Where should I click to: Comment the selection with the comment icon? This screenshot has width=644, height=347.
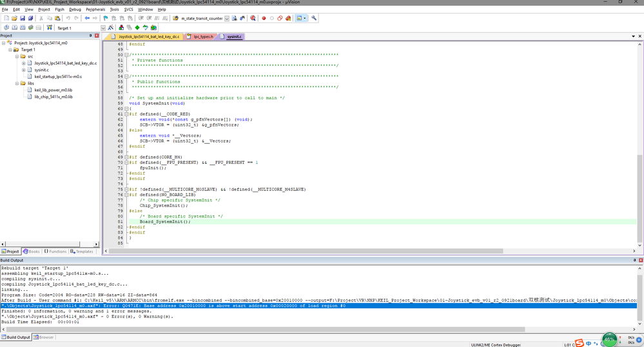157,18
